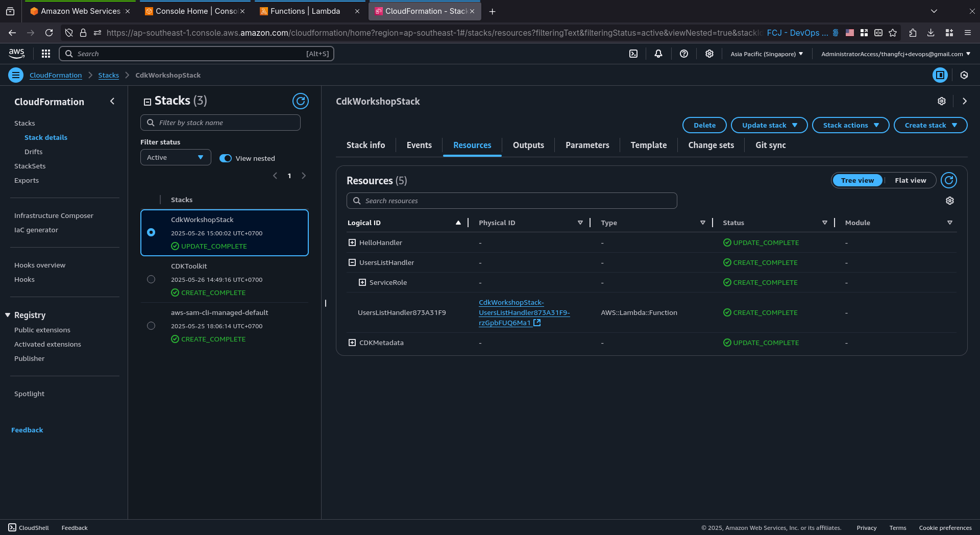Open the help question mark menu
The image size is (980, 535).
(684, 54)
